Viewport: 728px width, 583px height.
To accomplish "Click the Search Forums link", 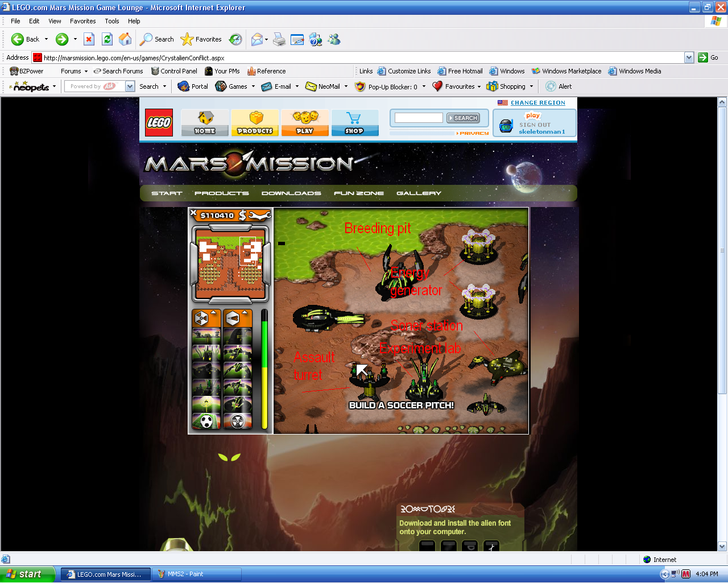I will coord(118,71).
